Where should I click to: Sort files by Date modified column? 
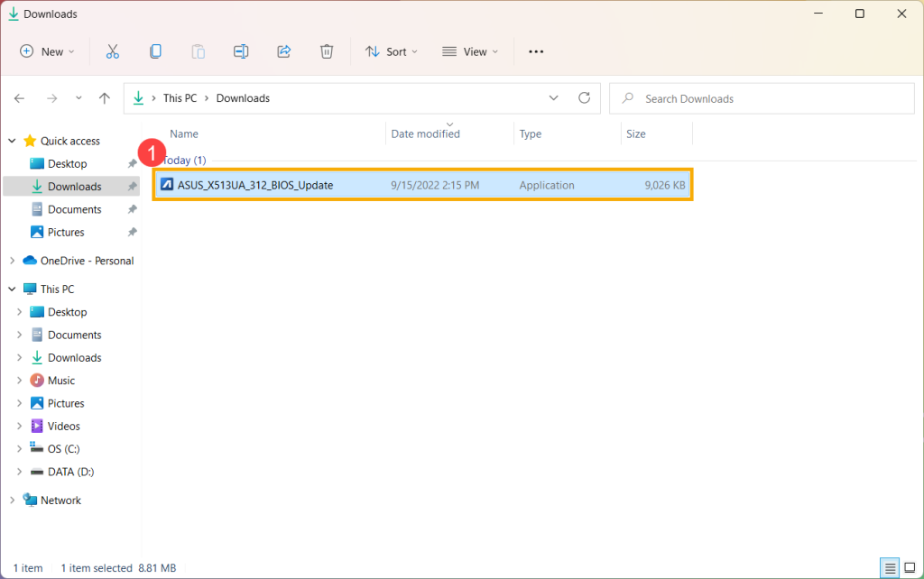tap(425, 133)
